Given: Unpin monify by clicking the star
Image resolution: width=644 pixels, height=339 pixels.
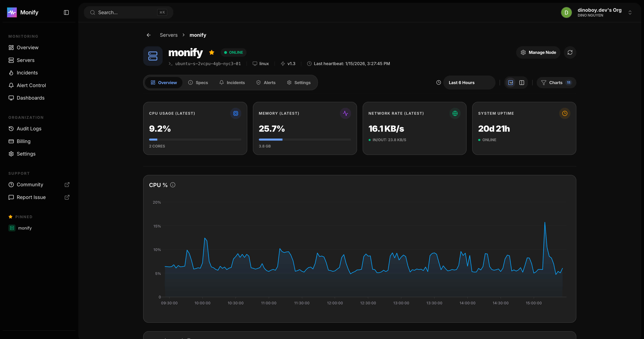Looking at the screenshot, I should pyautogui.click(x=212, y=52).
